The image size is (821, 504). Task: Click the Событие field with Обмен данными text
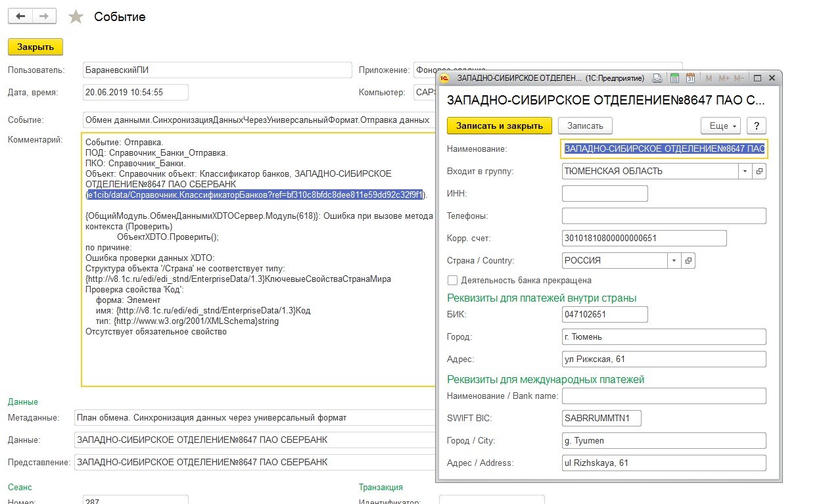(x=260, y=120)
